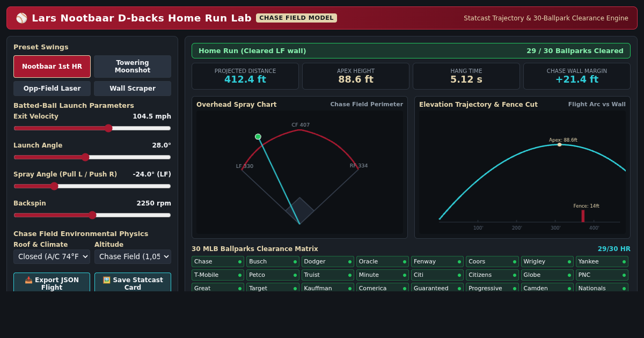Click the Hang Time 5.12 s card

coord(466,76)
